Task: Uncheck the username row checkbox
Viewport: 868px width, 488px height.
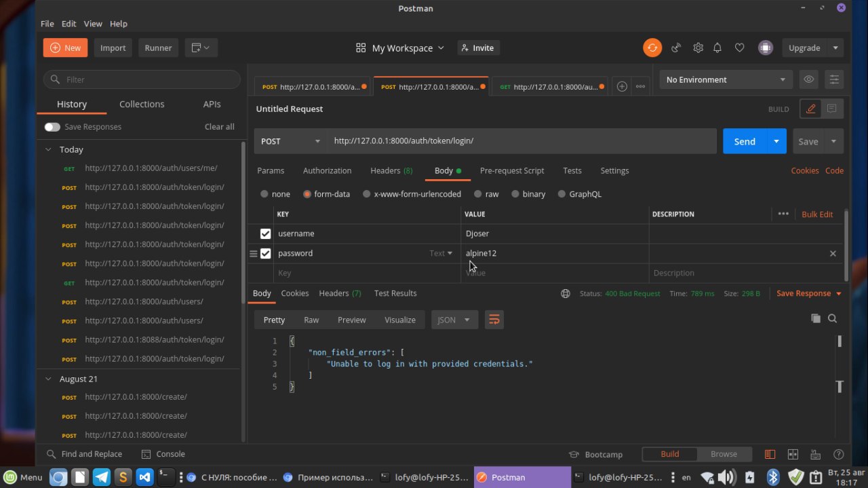Action: (265, 233)
